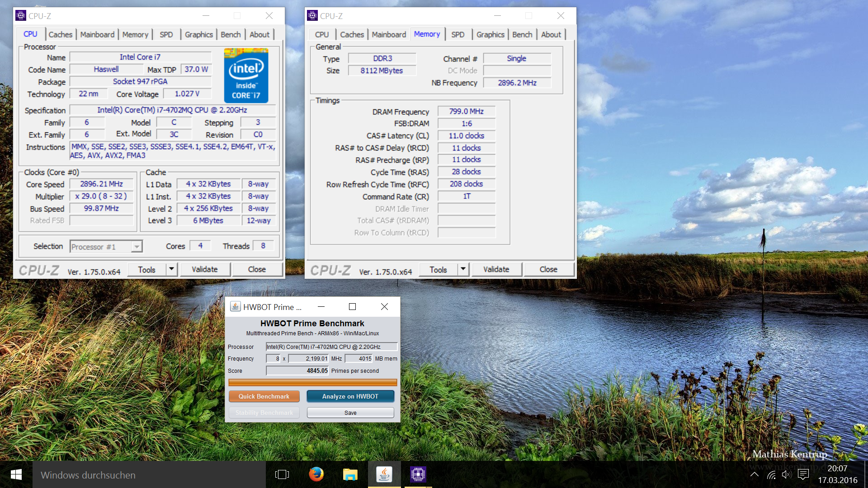Screen dimensions: 868x488
Task: Open Graphics tab in left CPU-Z
Action: (199, 34)
